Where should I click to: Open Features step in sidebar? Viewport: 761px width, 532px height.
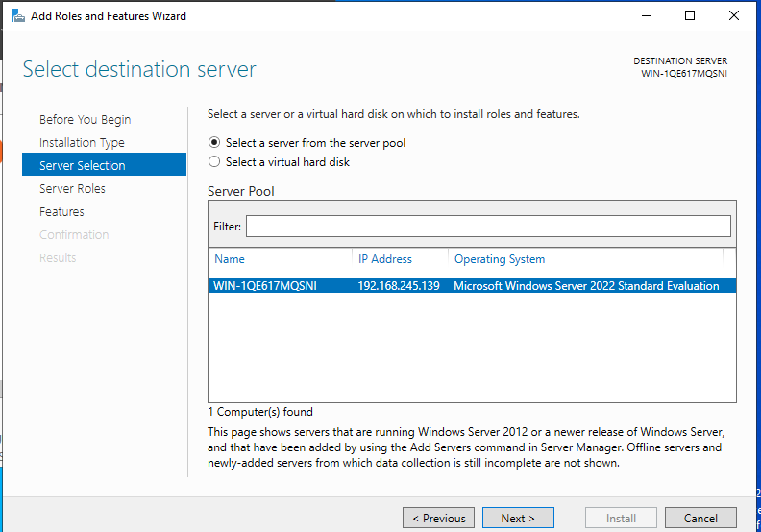(61, 211)
